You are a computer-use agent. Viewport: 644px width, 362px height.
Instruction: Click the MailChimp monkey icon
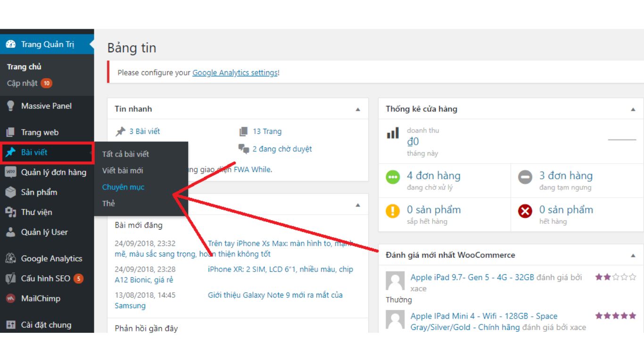click(10, 298)
